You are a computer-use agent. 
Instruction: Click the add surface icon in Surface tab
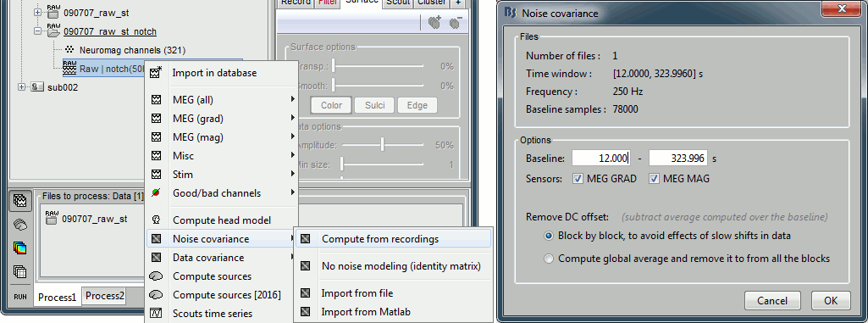point(434,23)
